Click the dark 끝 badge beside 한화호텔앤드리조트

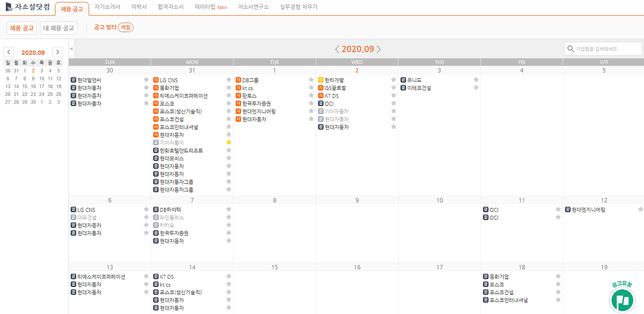[x=156, y=151]
